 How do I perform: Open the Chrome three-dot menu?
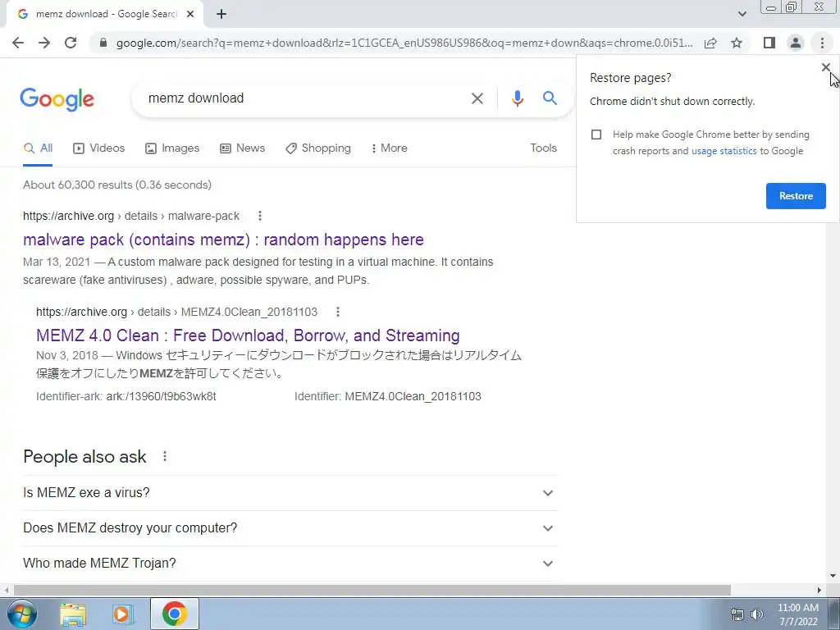point(822,43)
